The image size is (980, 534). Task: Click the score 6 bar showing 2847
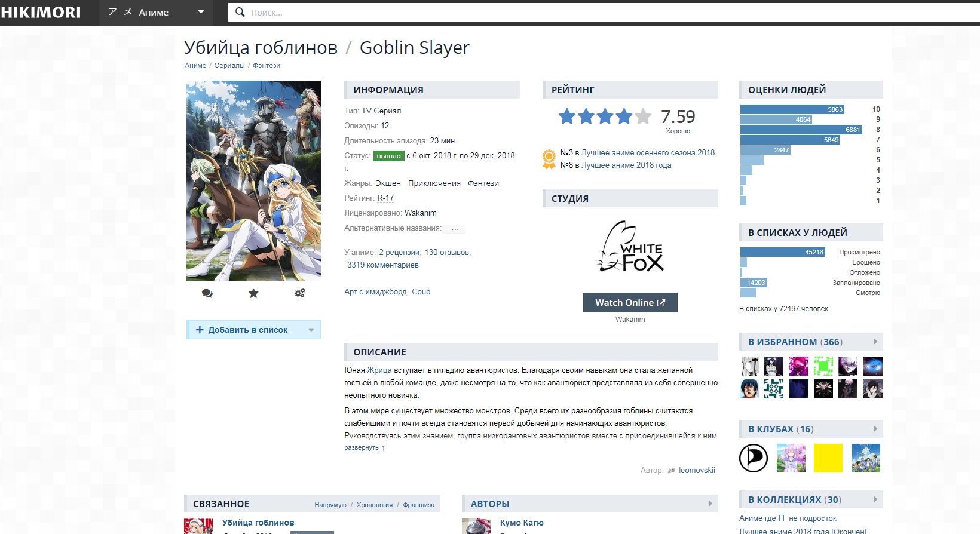click(x=765, y=150)
